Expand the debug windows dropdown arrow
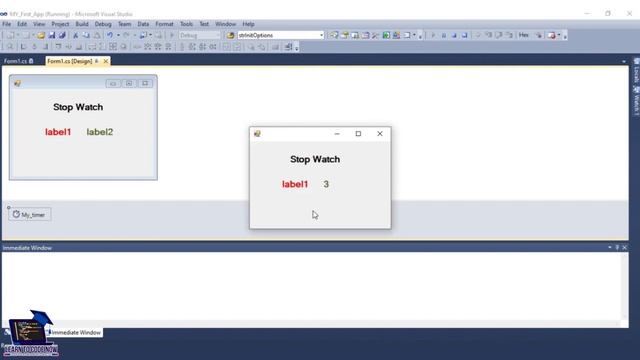The height and width of the screenshot is (360, 640). coord(559,36)
